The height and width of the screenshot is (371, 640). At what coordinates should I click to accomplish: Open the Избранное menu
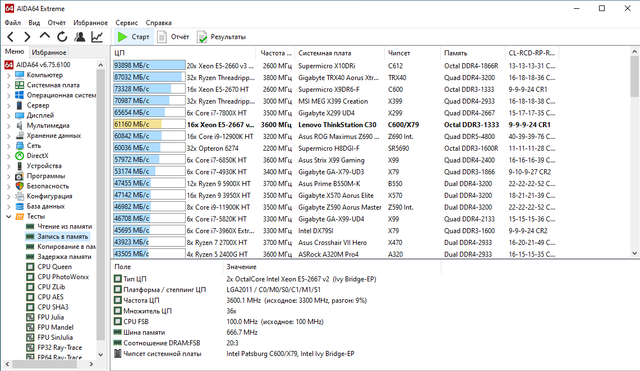point(91,23)
